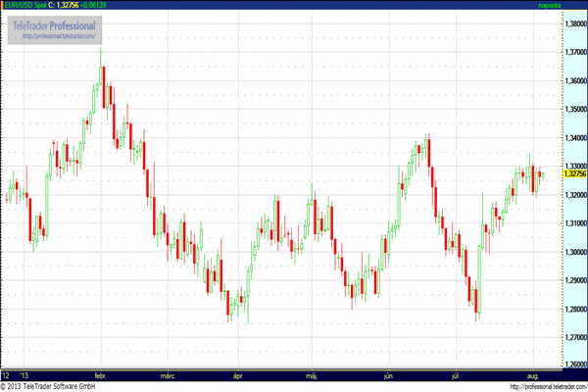Image resolution: width=588 pixels, height=392 pixels.
Task: Click the márc. month marker on time axis
Action: click(168, 376)
